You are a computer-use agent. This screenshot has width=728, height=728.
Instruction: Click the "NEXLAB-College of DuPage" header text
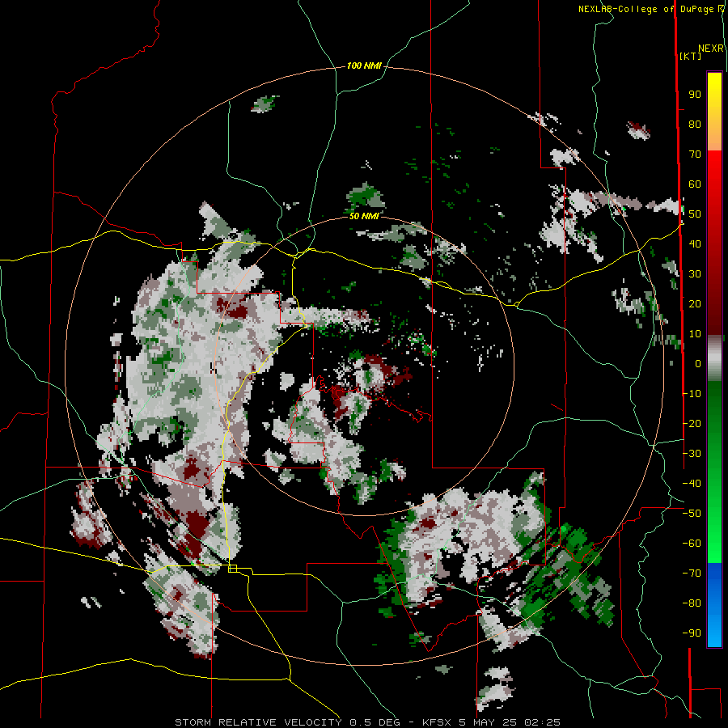[647, 9]
